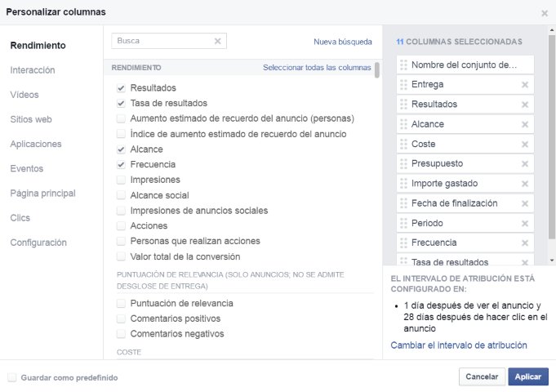Click the selected columns scroll down arrow
This screenshot has height=392, width=556.
pyautogui.click(x=552, y=261)
